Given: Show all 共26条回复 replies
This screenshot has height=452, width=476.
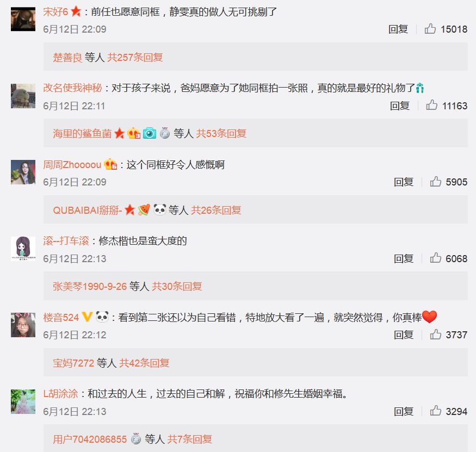Looking at the screenshot, I should (x=216, y=210).
